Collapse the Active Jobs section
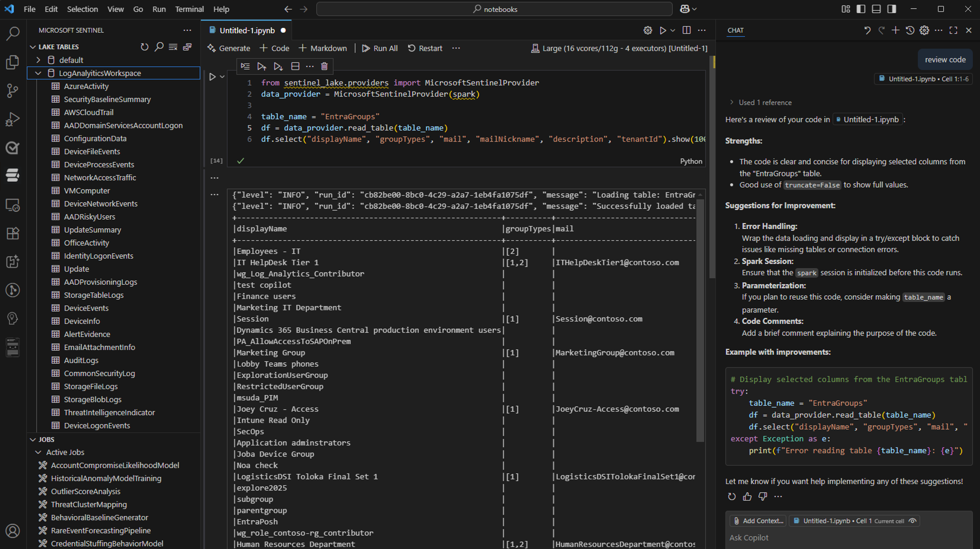The image size is (980, 549). (38, 452)
